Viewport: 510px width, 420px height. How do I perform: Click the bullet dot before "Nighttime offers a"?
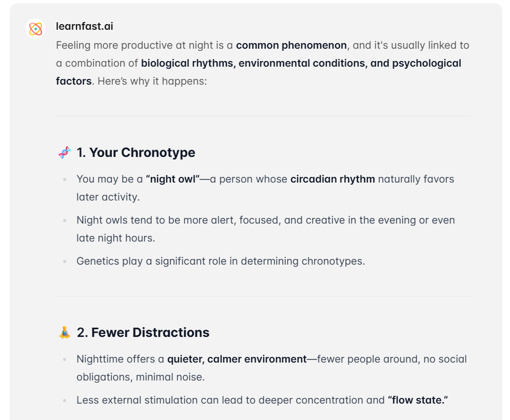coord(65,359)
